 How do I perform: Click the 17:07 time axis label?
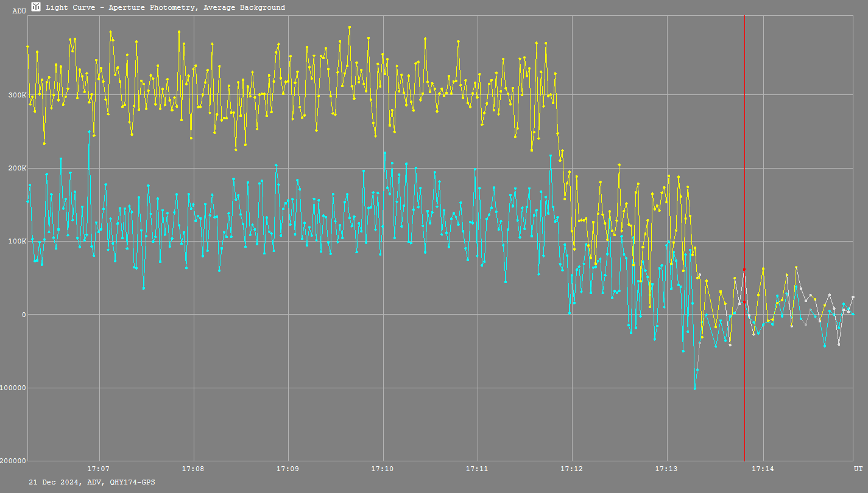(x=98, y=469)
